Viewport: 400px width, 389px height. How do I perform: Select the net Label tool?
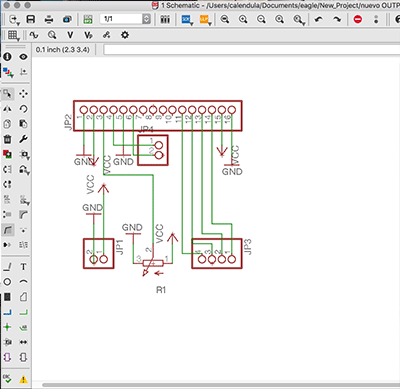click(x=23, y=328)
